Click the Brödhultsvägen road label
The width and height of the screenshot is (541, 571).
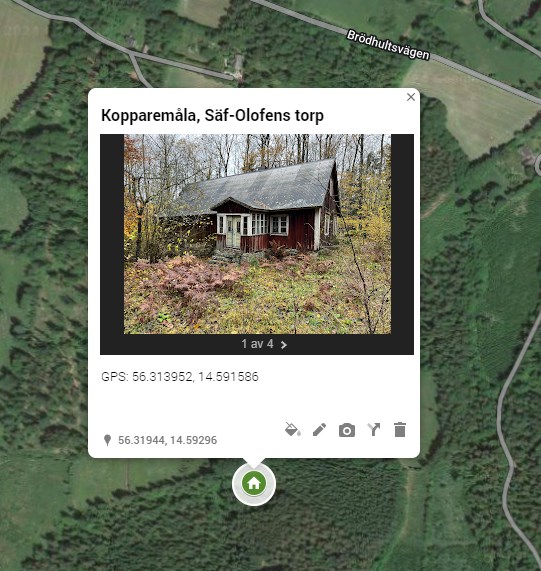coord(388,45)
